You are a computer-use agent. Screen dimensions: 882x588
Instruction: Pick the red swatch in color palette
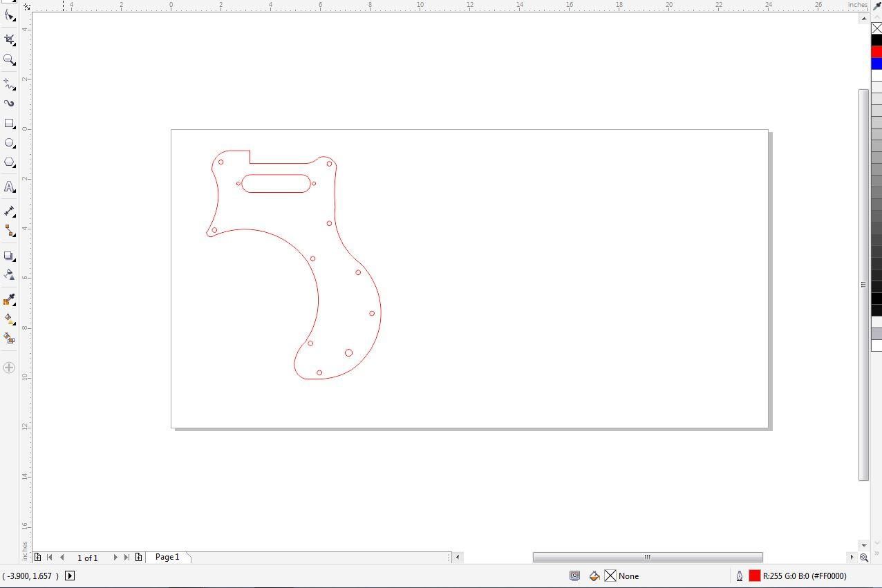(x=876, y=52)
